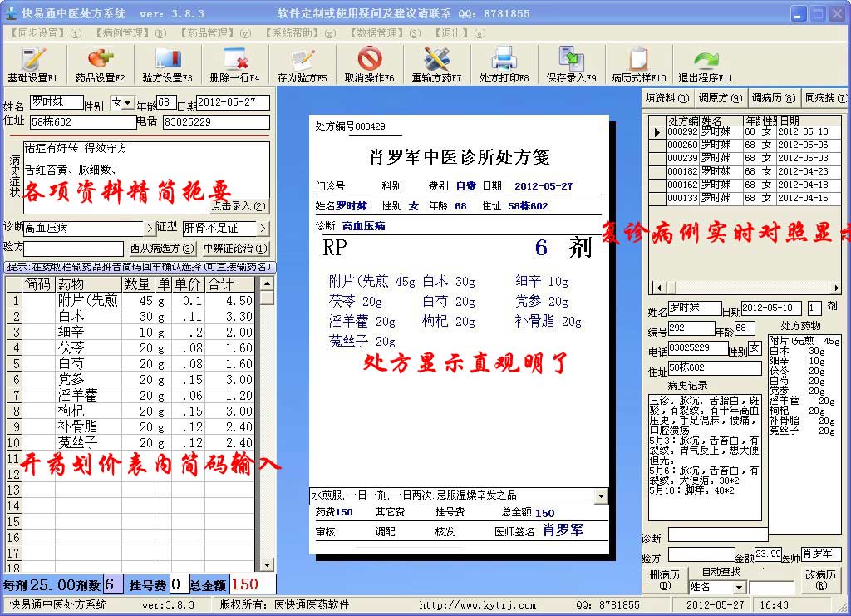Open the decoction instructions dropdown
This screenshot has height=616, width=851.
601,496
